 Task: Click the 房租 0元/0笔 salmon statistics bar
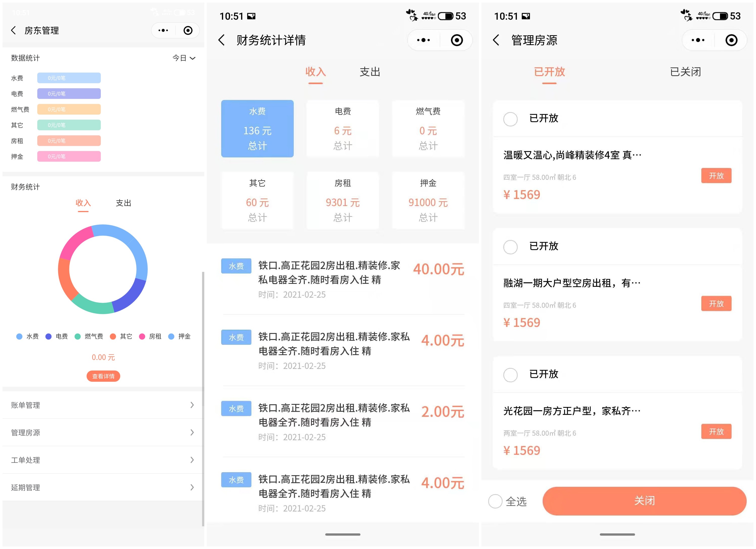(x=69, y=141)
